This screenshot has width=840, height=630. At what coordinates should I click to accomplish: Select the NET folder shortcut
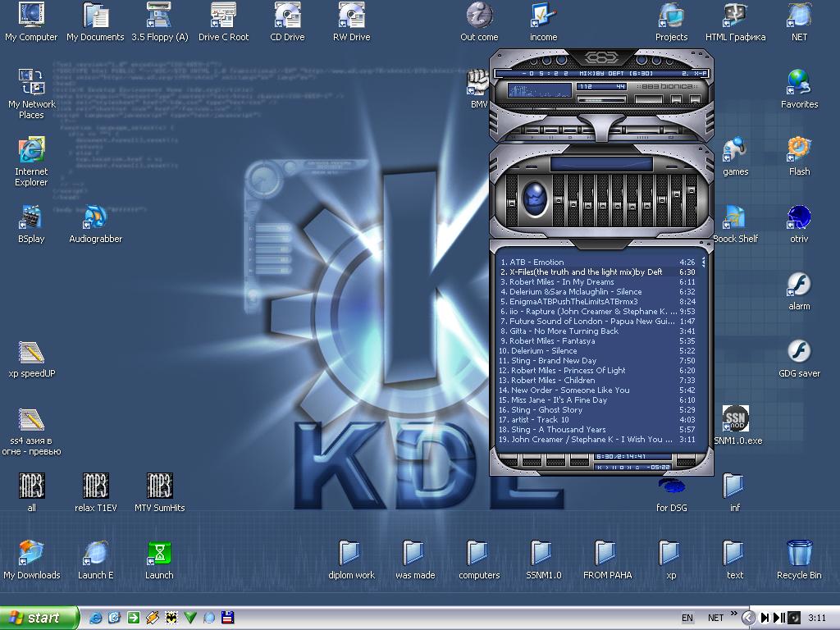coord(799,21)
